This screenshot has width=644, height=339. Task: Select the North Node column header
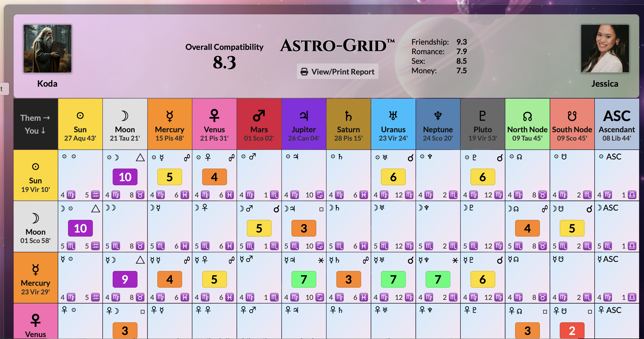tap(528, 124)
